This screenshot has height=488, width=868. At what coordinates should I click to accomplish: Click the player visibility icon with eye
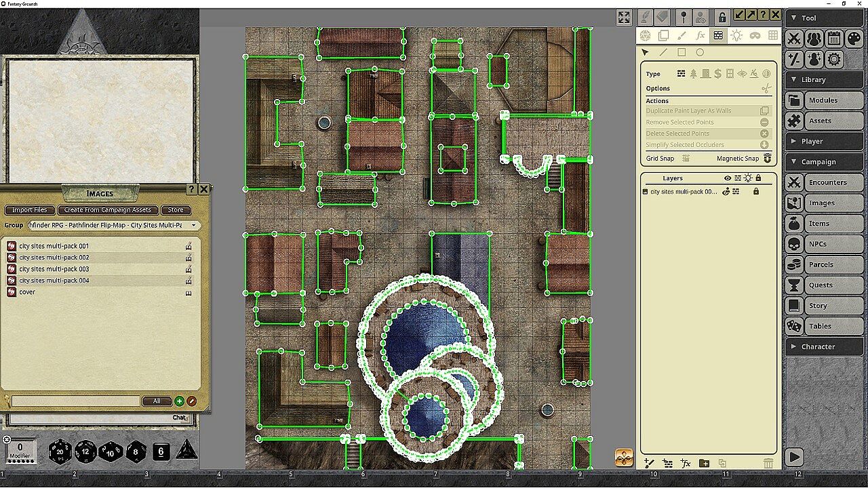(701, 17)
